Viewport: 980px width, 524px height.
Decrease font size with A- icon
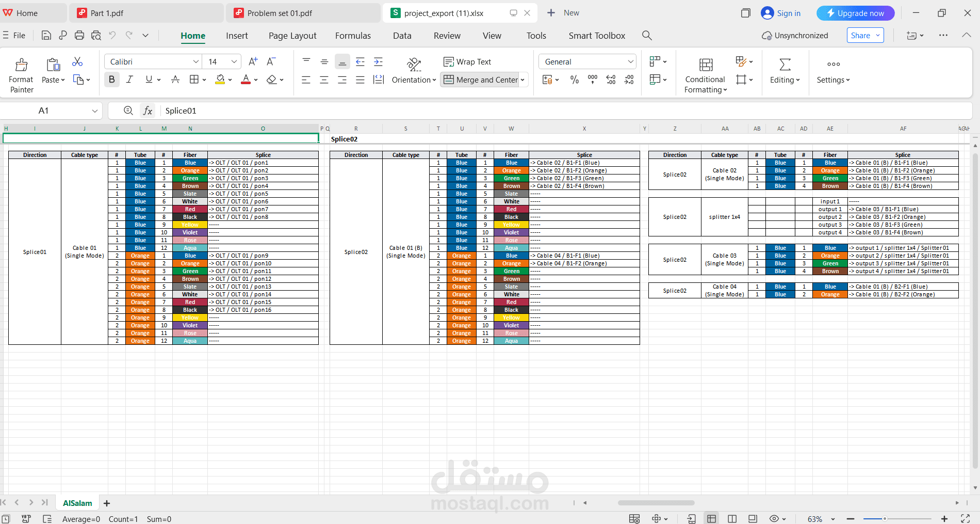coord(271,61)
